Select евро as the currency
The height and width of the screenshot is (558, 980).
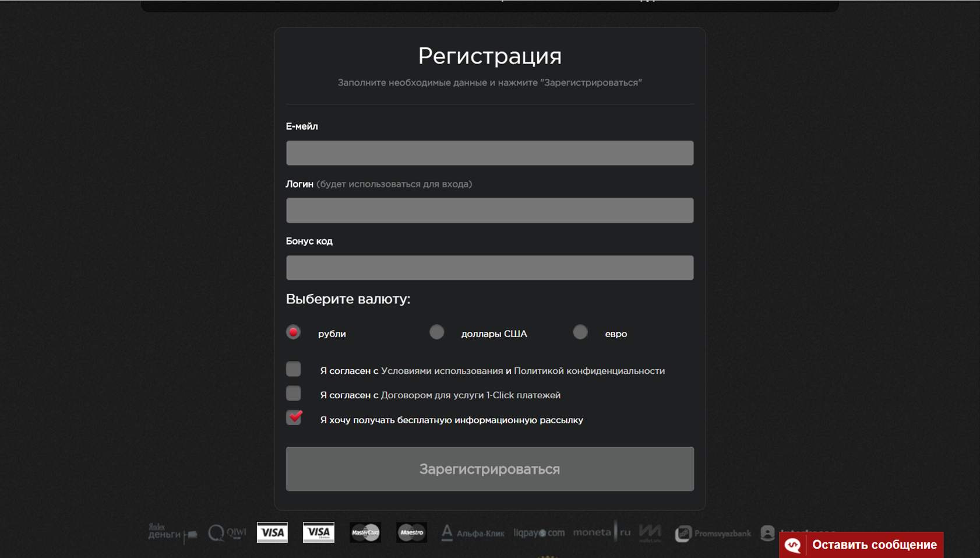pyautogui.click(x=580, y=332)
